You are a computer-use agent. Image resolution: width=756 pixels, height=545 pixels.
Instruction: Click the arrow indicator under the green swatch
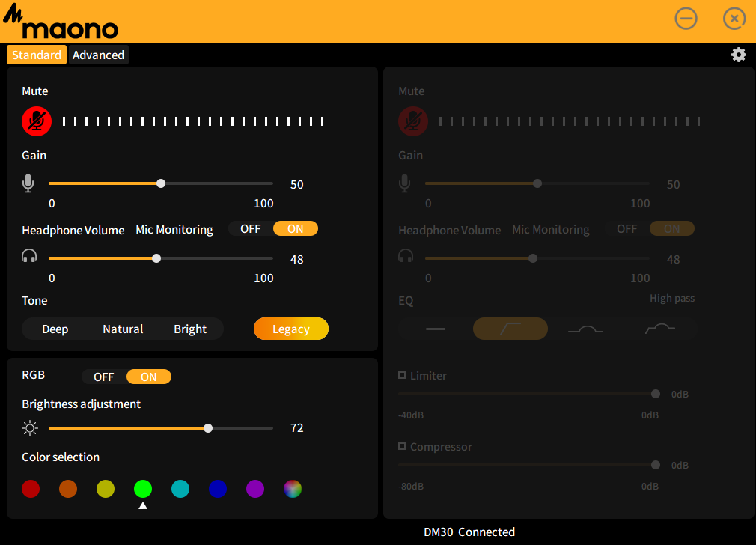(143, 505)
